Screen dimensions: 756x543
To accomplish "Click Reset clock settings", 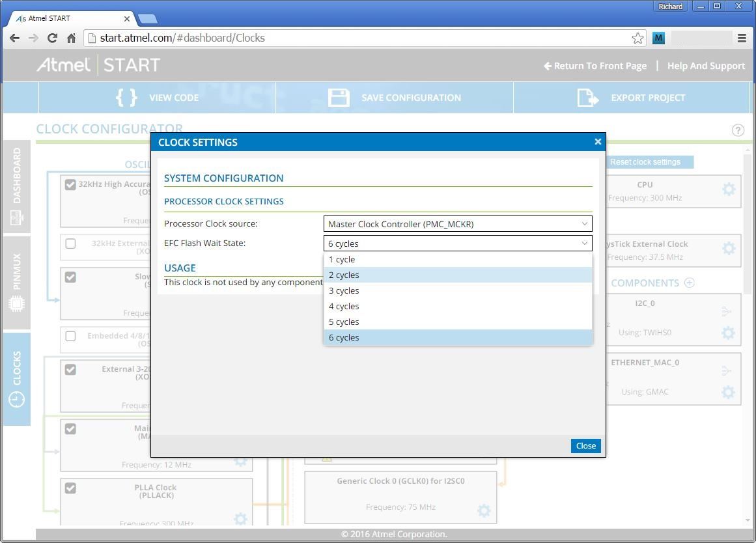I will point(649,162).
